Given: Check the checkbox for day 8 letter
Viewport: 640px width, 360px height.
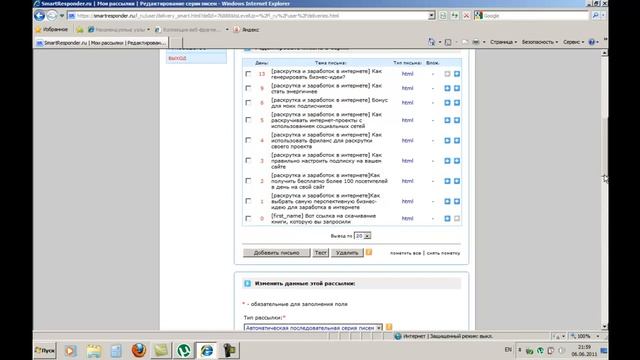Looking at the screenshot, I should click(x=248, y=103).
